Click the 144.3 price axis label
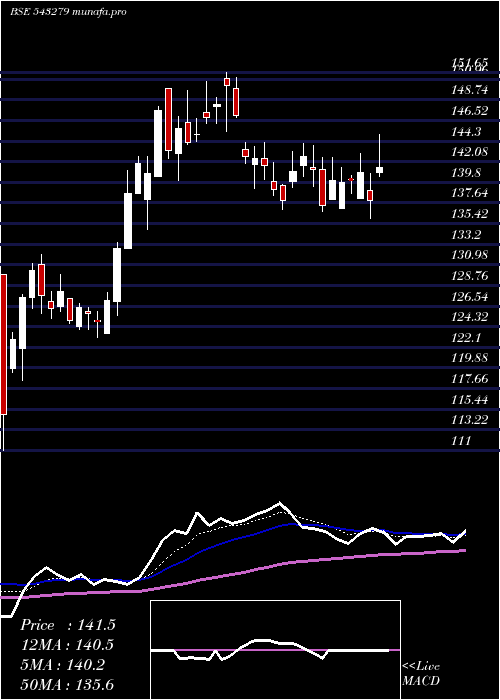This screenshot has width=500, height=700. (x=466, y=132)
